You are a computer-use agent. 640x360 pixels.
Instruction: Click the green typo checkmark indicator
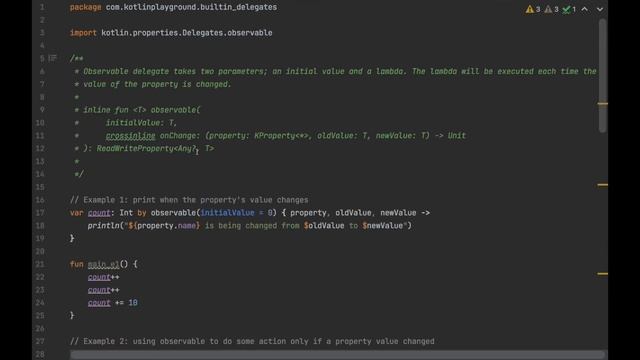569,9
